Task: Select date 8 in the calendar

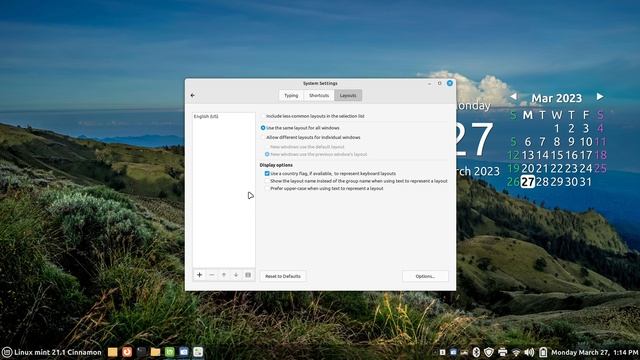Action: pyautogui.click(x=557, y=142)
